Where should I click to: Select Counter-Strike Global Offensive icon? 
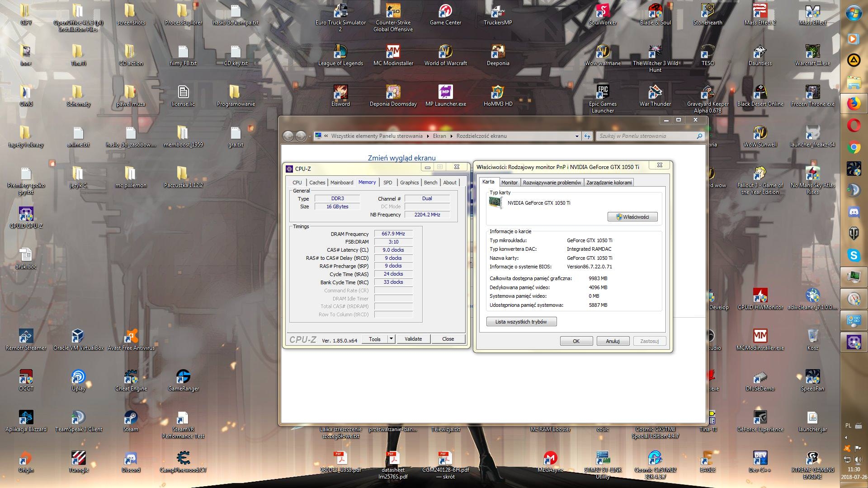(393, 18)
